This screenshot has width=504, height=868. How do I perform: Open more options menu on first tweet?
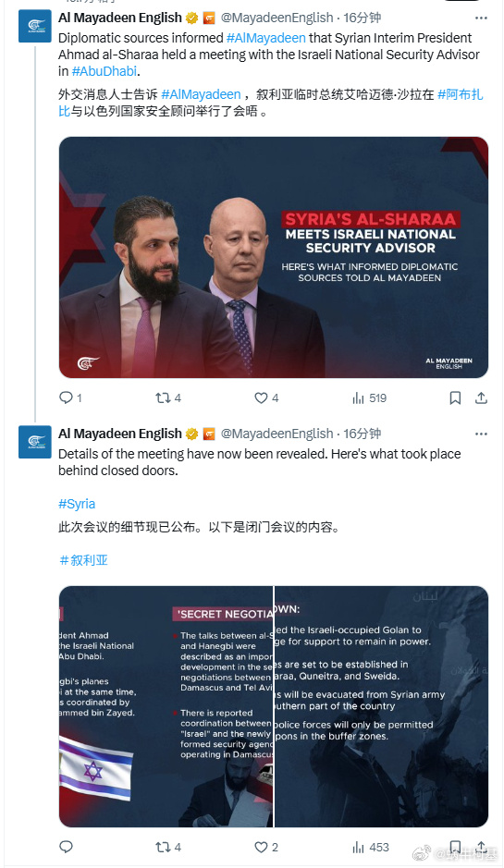click(x=481, y=18)
